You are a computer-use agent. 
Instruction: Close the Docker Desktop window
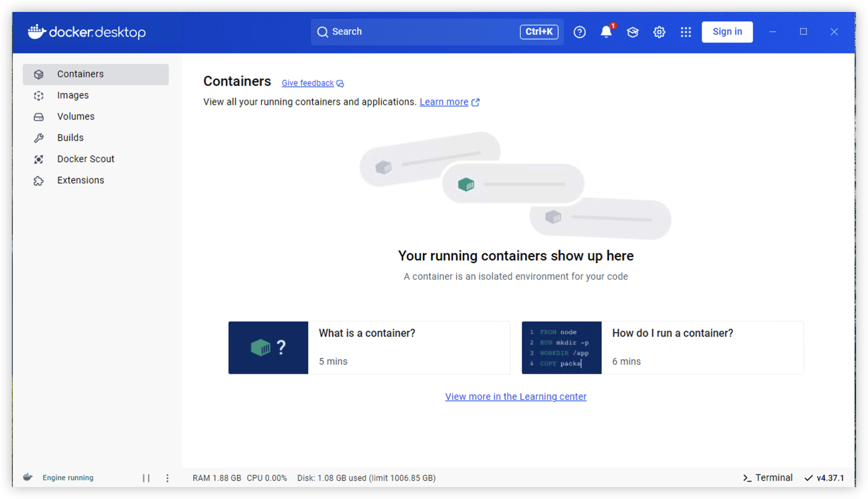[834, 32]
